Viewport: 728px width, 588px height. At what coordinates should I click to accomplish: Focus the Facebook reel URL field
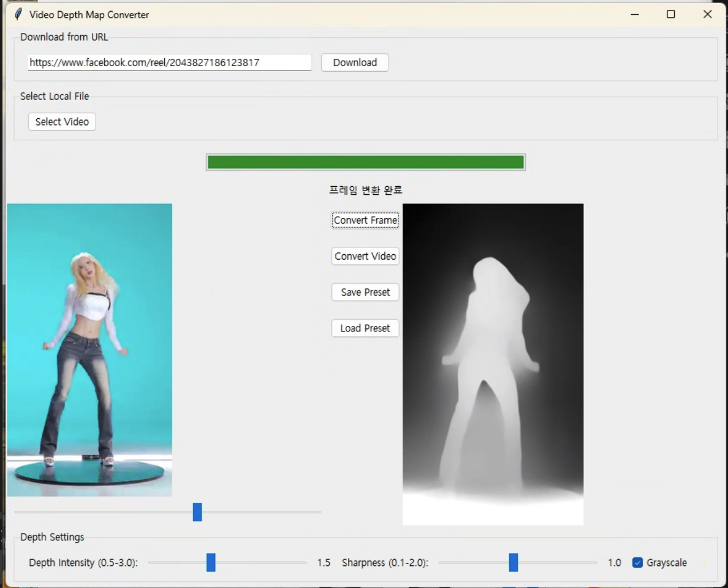coord(169,62)
